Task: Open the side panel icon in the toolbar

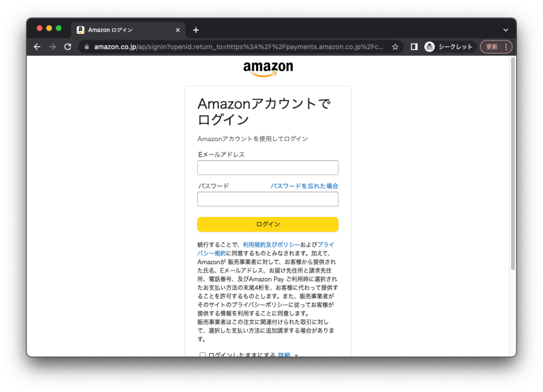Action: click(x=414, y=47)
